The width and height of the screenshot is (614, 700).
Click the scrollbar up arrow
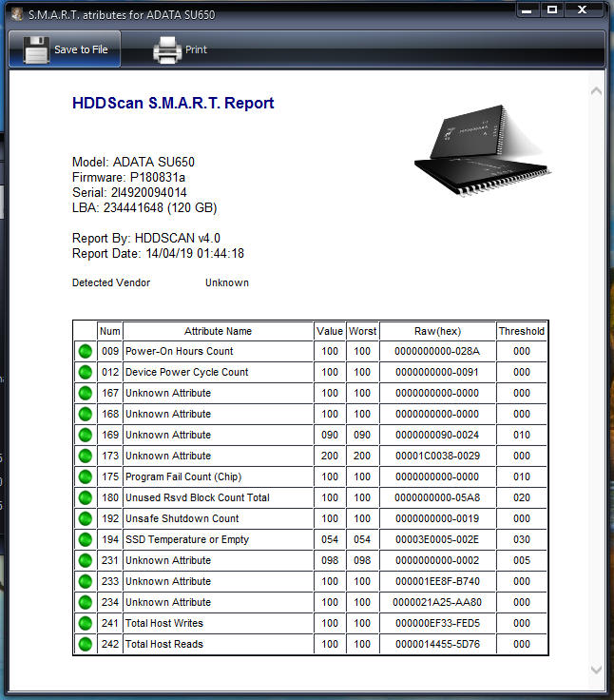[x=596, y=91]
